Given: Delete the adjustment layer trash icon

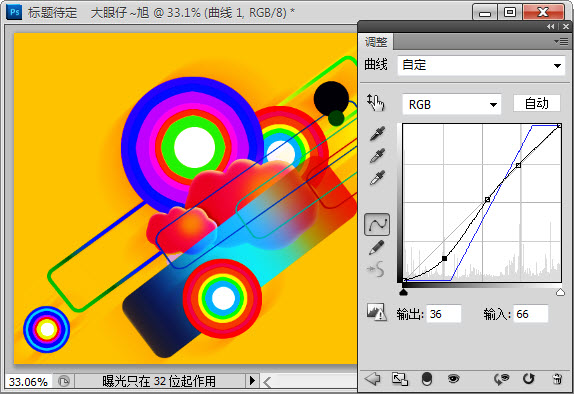Looking at the screenshot, I should (557, 379).
